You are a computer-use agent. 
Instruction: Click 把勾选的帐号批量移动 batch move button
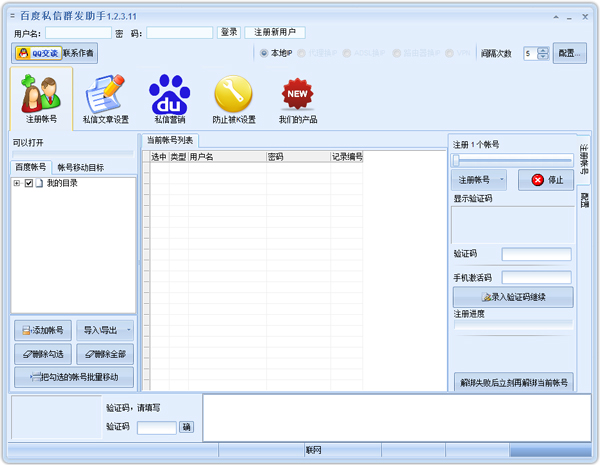coord(74,377)
